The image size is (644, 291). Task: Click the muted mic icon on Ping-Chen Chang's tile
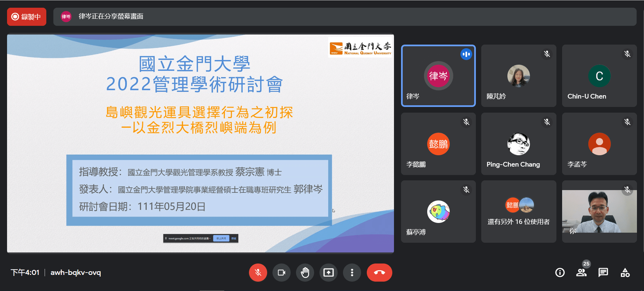547,122
